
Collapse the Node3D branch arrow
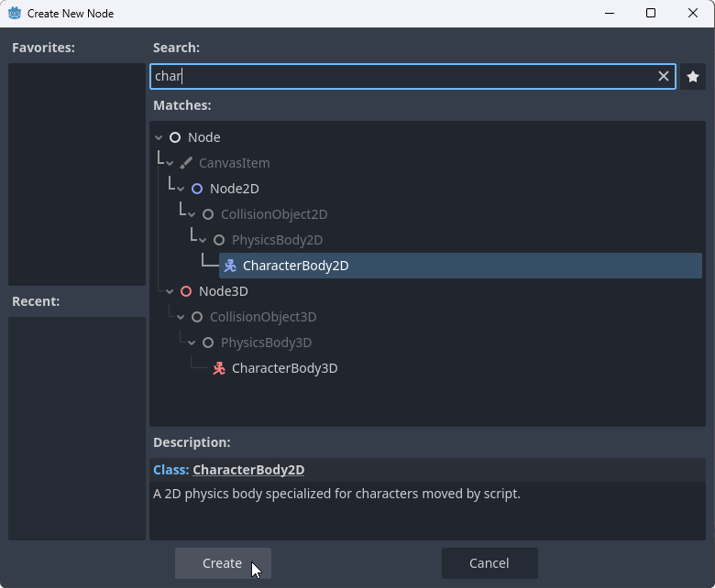[170, 291]
